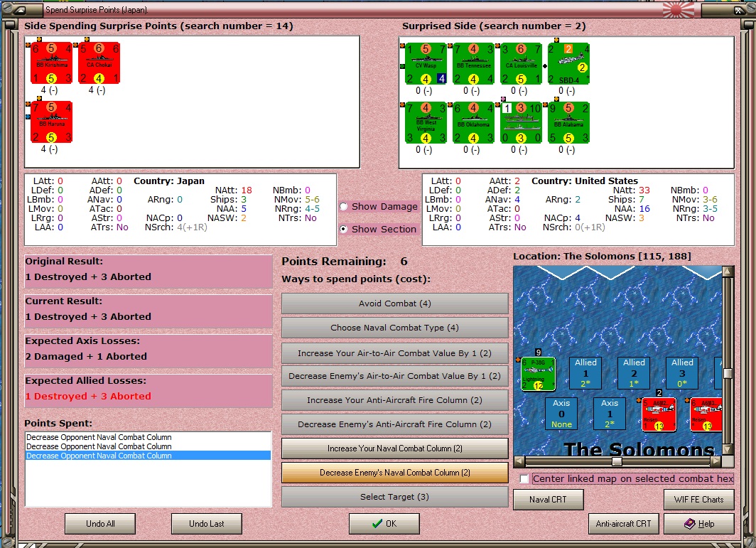
Task: Click the map horizontal scrollbar thumb
Action: (x=617, y=462)
